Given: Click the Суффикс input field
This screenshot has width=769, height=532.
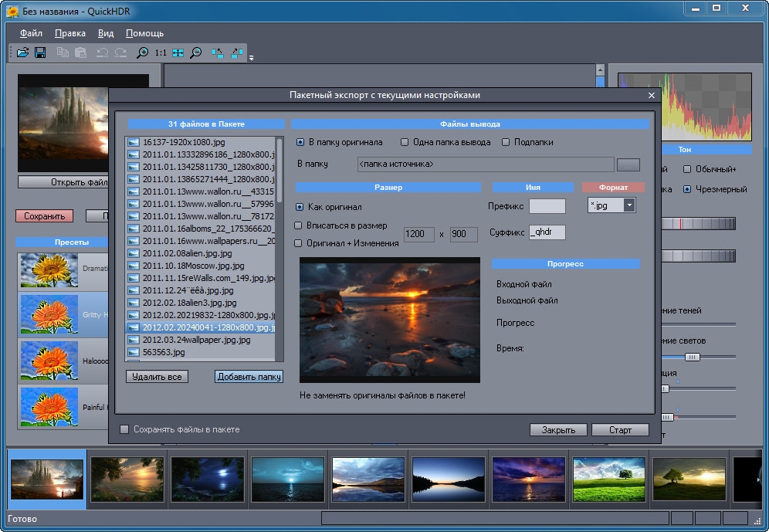Looking at the screenshot, I should pyautogui.click(x=547, y=232).
